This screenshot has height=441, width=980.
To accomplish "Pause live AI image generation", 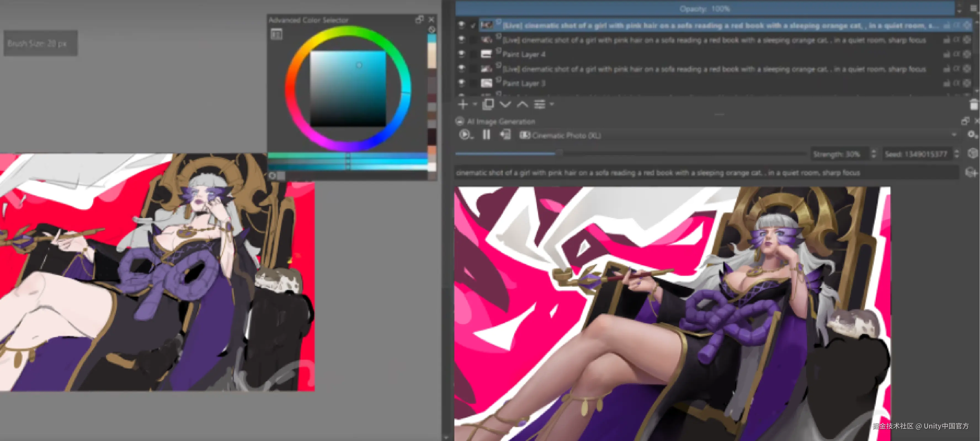I will [486, 135].
